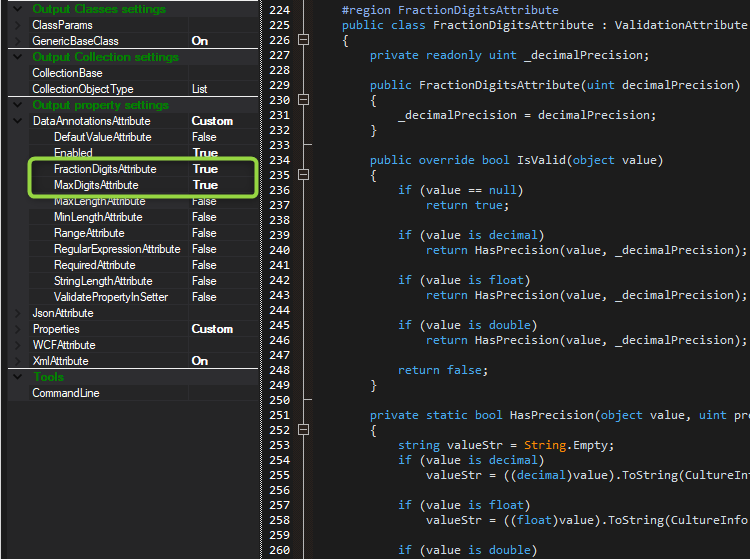Collapse the DataAnnotationsAttribute node
The width and height of the screenshot is (750, 559).
pos(18,121)
